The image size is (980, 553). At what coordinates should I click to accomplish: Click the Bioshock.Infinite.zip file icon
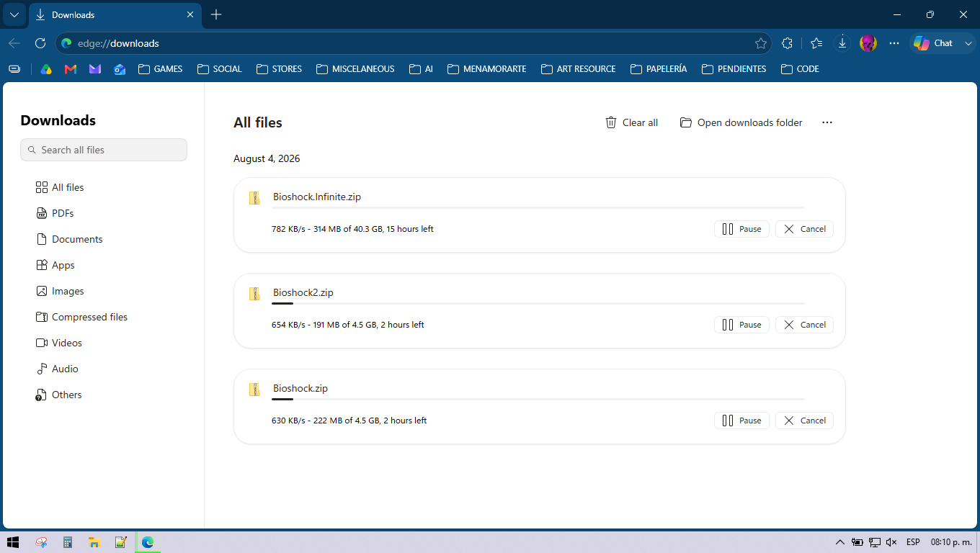pyautogui.click(x=254, y=198)
